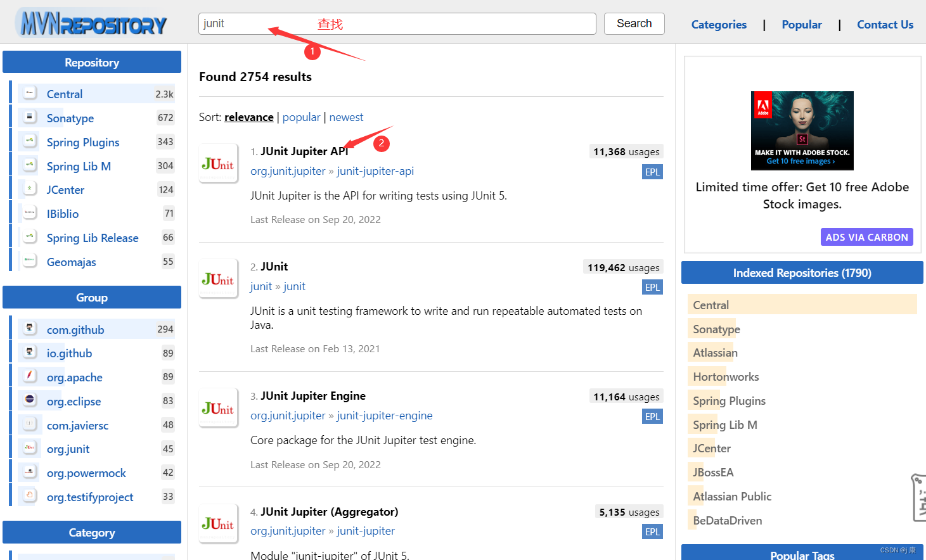This screenshot has height=560, width=926.
Task: Open Categories in top navigation
Action: (x=718, y=24)
